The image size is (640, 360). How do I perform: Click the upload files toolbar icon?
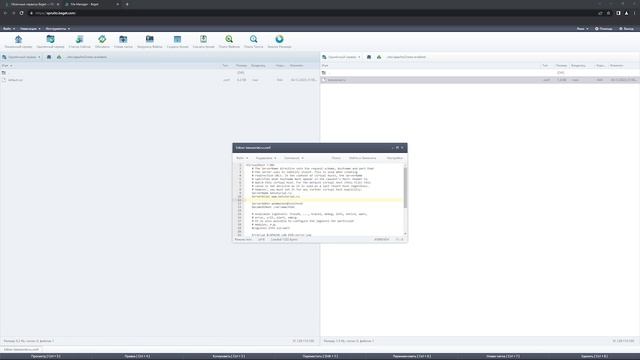150,41
